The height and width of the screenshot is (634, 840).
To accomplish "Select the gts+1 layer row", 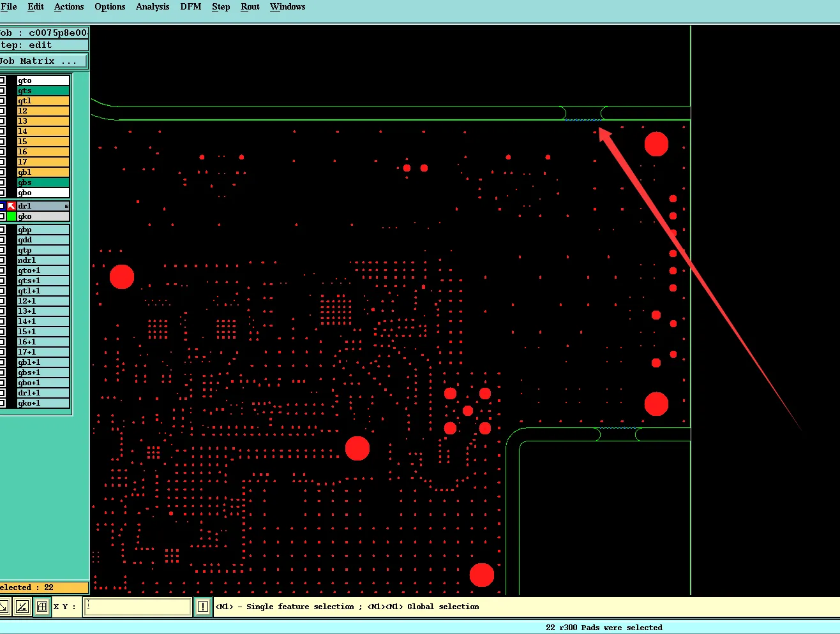I will pos(43,281).
